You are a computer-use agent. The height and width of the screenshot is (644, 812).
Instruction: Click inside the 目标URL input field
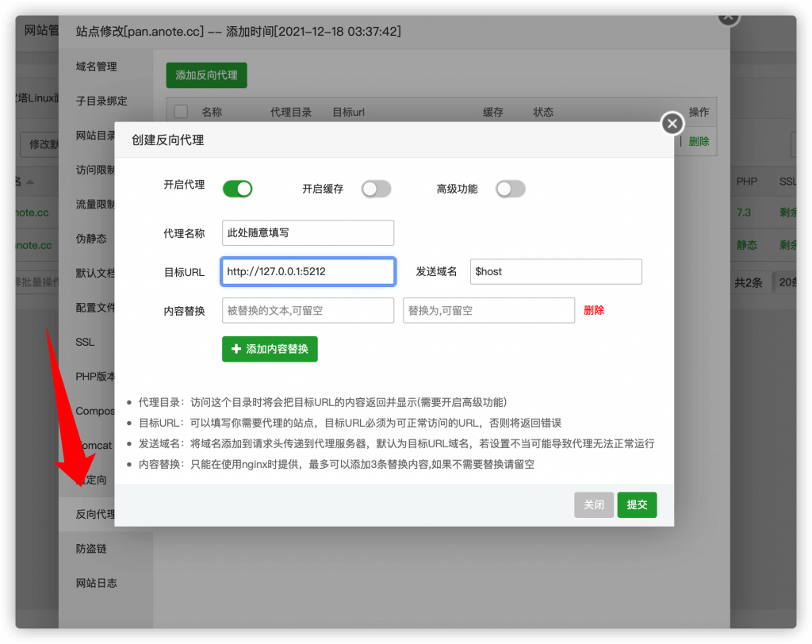point(308,271)
